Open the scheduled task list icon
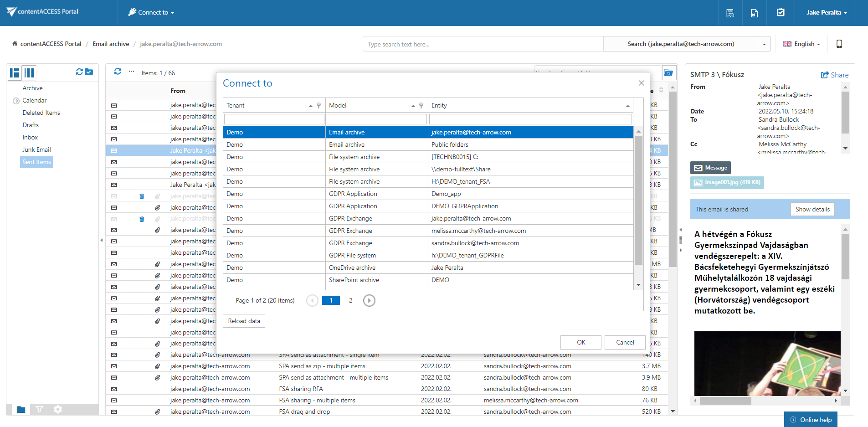The width and height of the screenshot is (868, 427). [730, 13]
